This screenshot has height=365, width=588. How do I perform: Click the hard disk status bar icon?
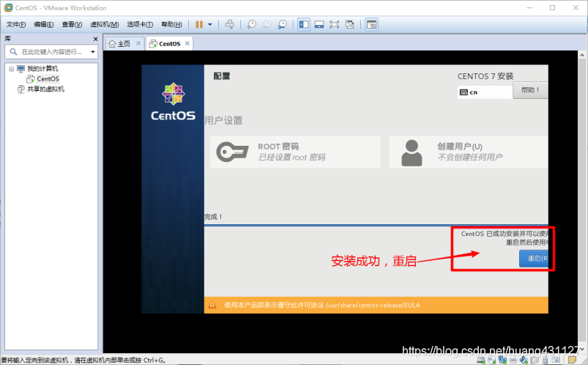click(481, 361)
